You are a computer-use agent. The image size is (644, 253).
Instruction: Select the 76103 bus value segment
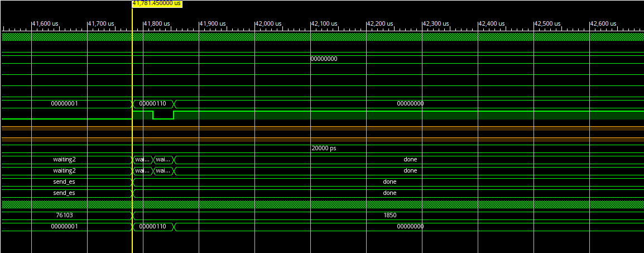(64, 215)
